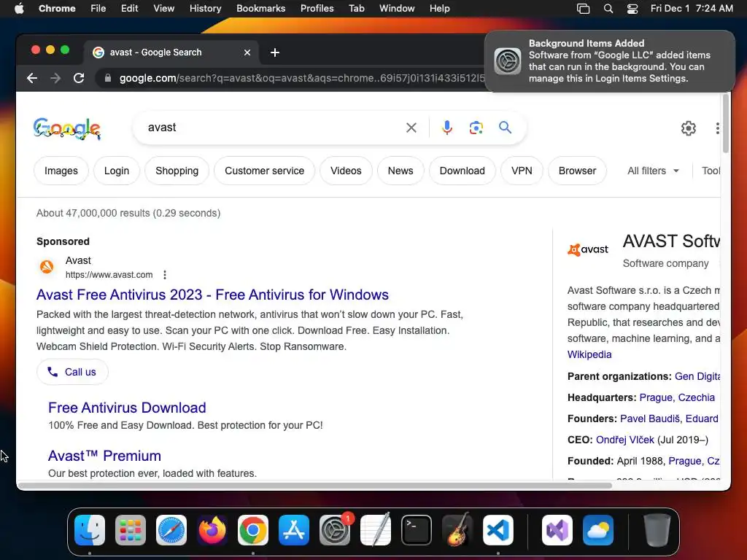Select the Browser filter chip

[578, 171]
